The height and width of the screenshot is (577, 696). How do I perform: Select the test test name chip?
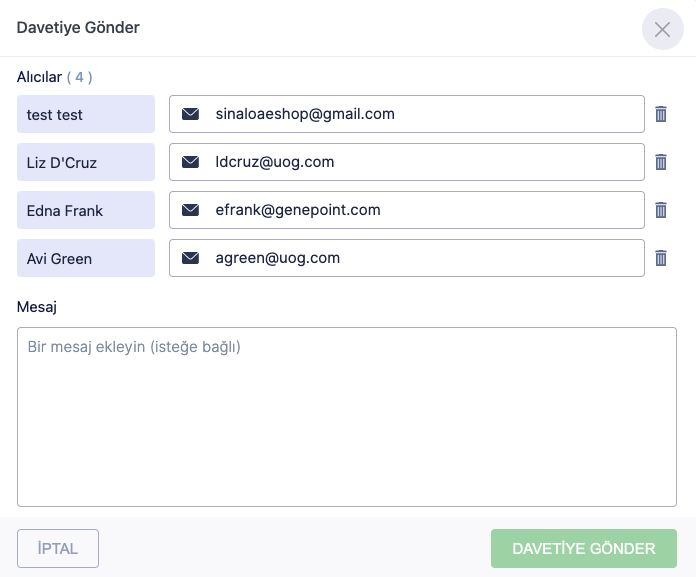click(86, 114)
